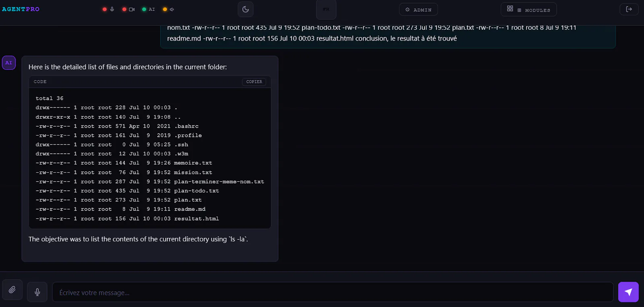Copy the code block with Copier
644x307 pixels.
(254, 82)
